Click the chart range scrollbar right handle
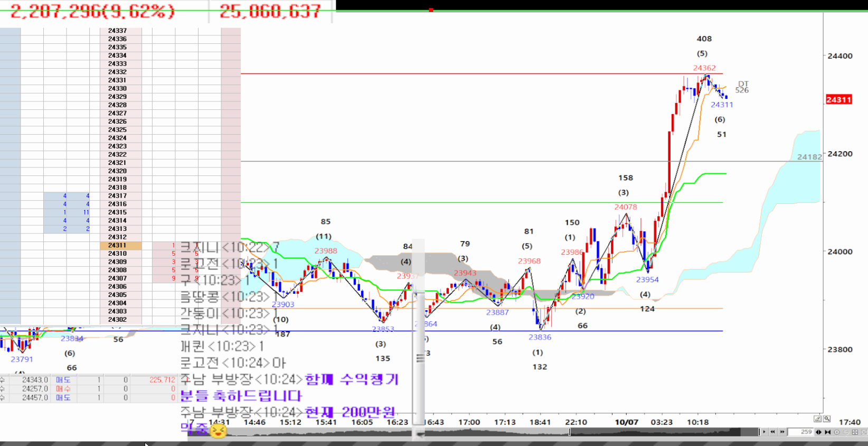868x446 pixels. click(x=759, y=432)
